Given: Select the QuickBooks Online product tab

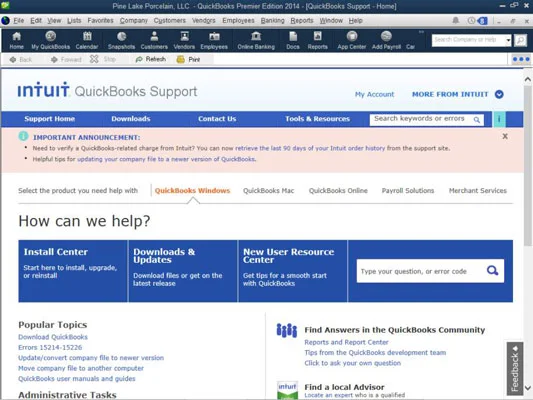Looking at the screenshot, I should click(338, 191).
